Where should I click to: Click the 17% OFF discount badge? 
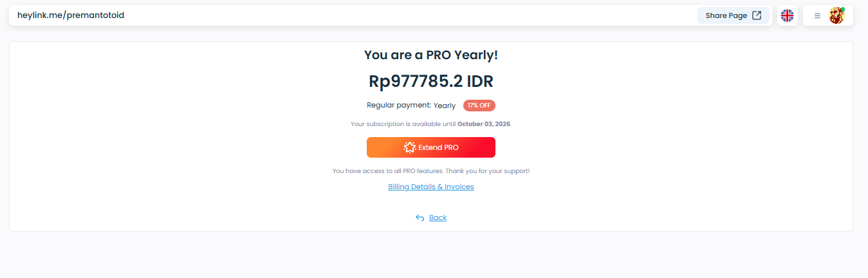pyautogui.click(x=479, y=106)
